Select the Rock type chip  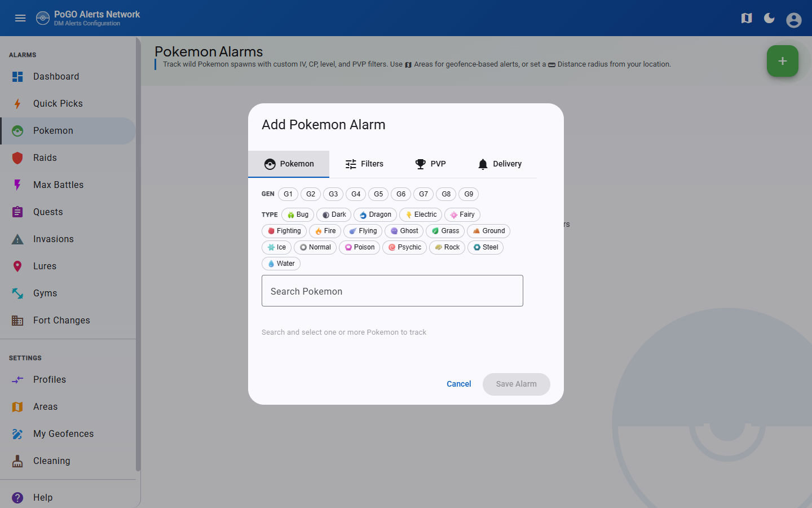447,248
